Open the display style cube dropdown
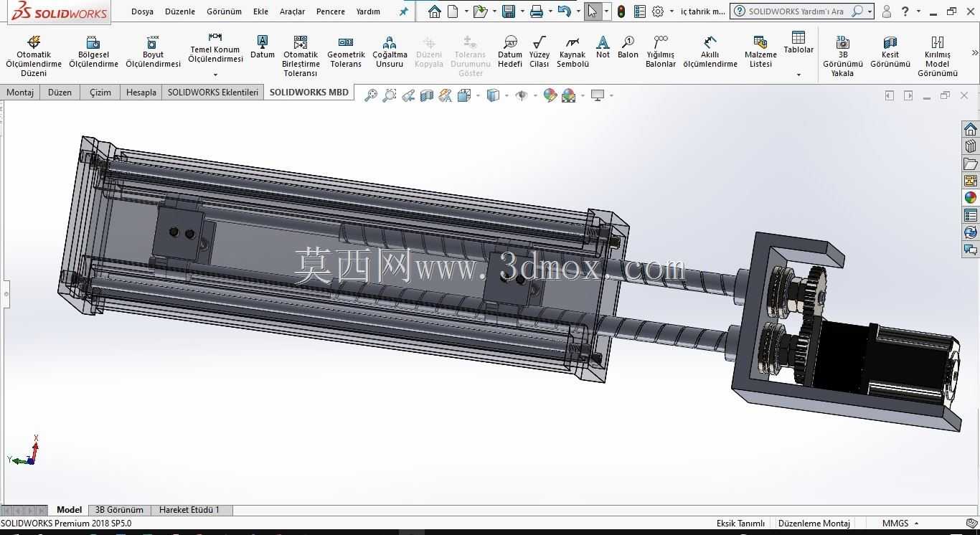The height and width of the screenshot is (535, 980). [507, 95]
